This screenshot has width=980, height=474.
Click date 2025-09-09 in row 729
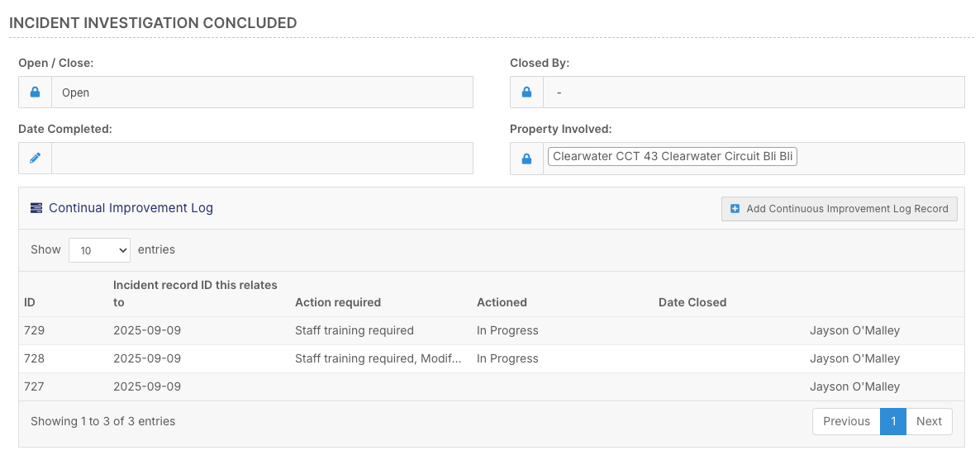coord(147,330)
